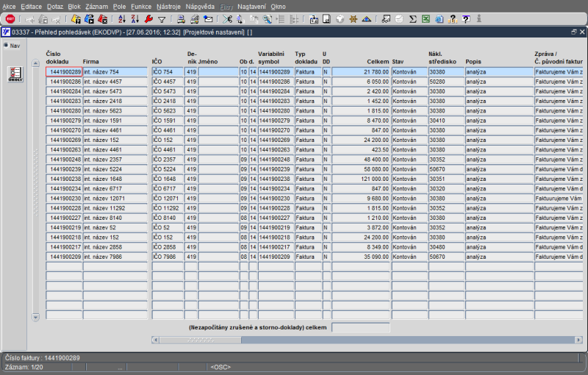Screen dimensions: 588x375
Task: Click the OKOLY checklist icon in the sidebar
Action: point(15,74)
